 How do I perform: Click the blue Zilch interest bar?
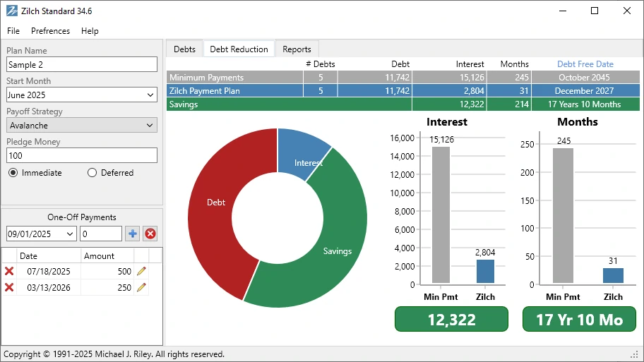pyautogui.click(x=485, y=271)
